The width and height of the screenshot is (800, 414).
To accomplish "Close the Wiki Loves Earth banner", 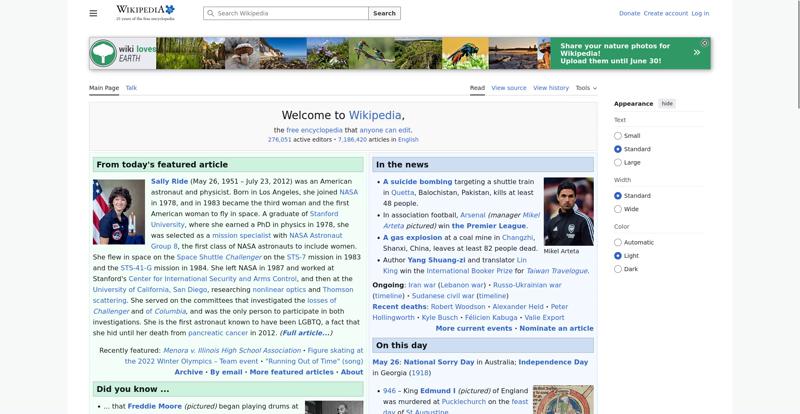I will coord(705,43).
